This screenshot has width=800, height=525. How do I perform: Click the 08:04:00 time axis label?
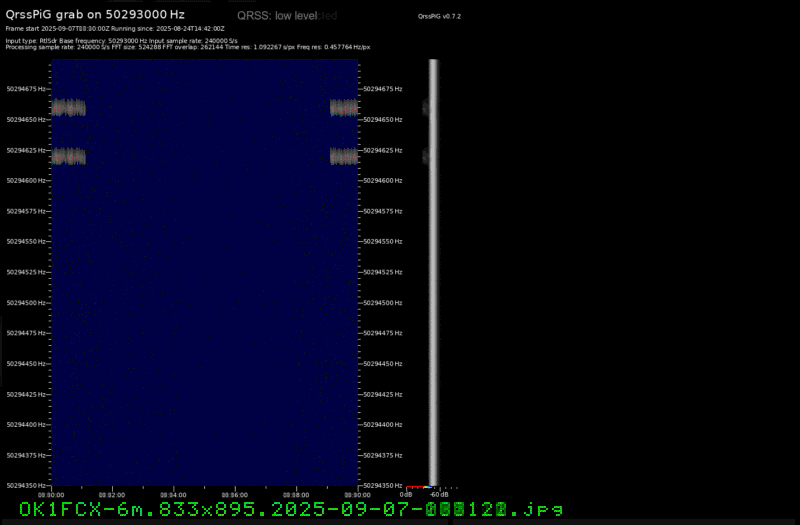point(173,495)
